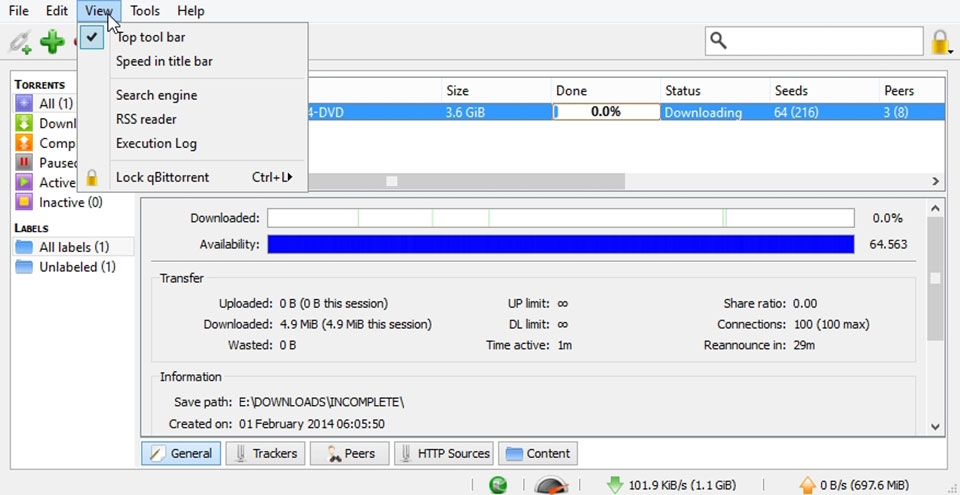Click the Completed filter icon
Image resolution: width=960 pixels, height=495 pixels.
(x=24, y=143)
